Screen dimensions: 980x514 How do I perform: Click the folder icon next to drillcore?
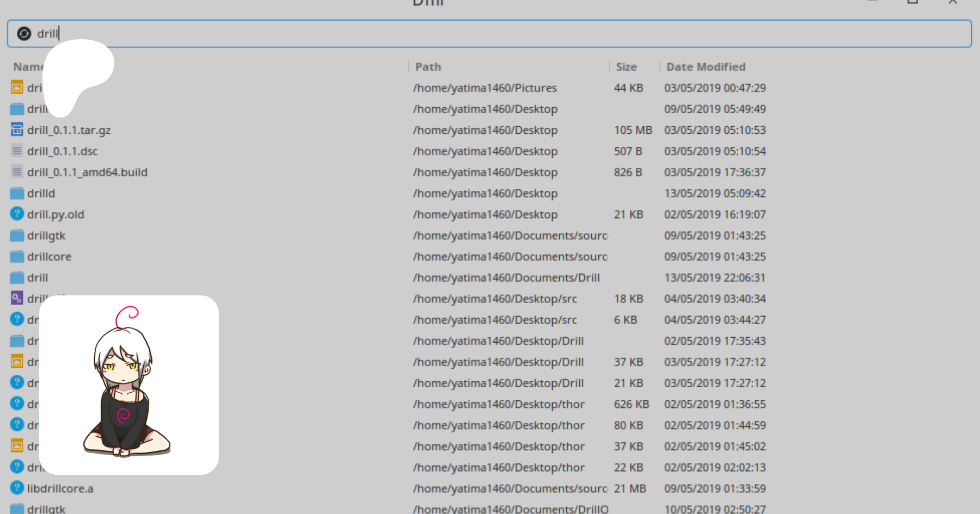[17, 256]
